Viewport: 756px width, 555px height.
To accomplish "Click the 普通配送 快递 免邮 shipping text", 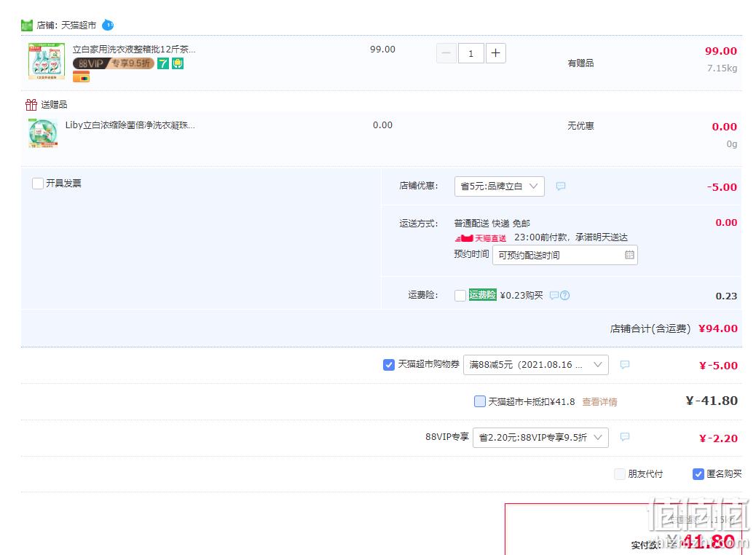I will 492,224.
